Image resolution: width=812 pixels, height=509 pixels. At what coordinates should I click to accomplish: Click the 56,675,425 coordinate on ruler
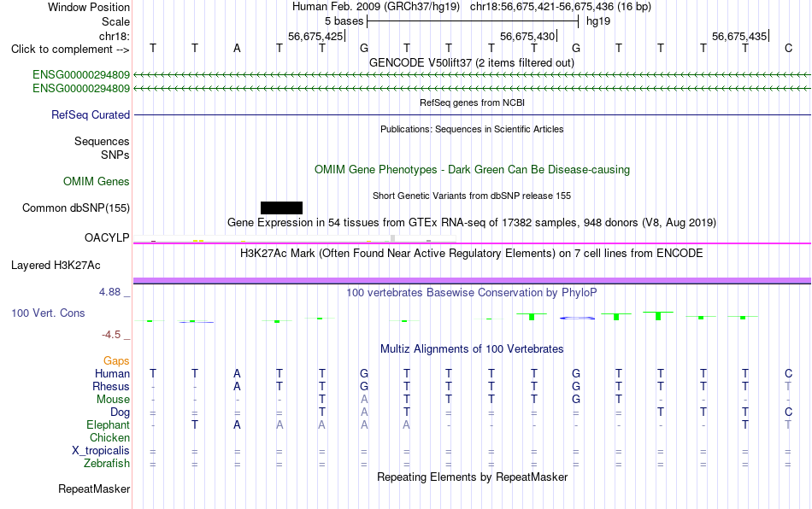[315, 36]
